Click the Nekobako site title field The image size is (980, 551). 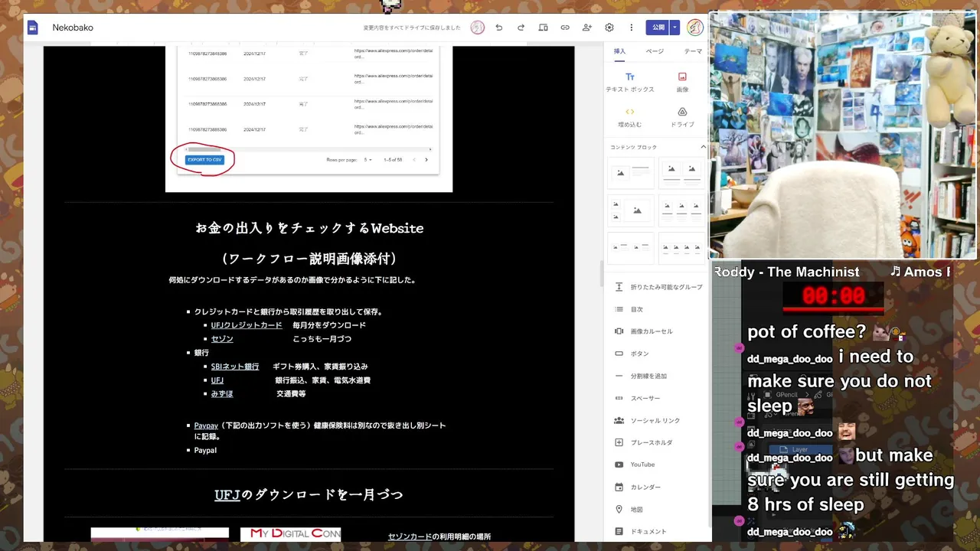(x=73, y=28)
